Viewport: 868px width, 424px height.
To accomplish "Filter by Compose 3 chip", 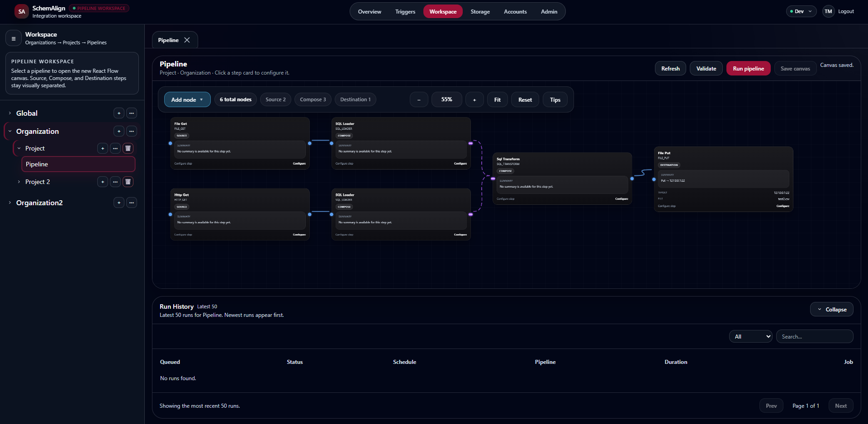I will point(313,99).
